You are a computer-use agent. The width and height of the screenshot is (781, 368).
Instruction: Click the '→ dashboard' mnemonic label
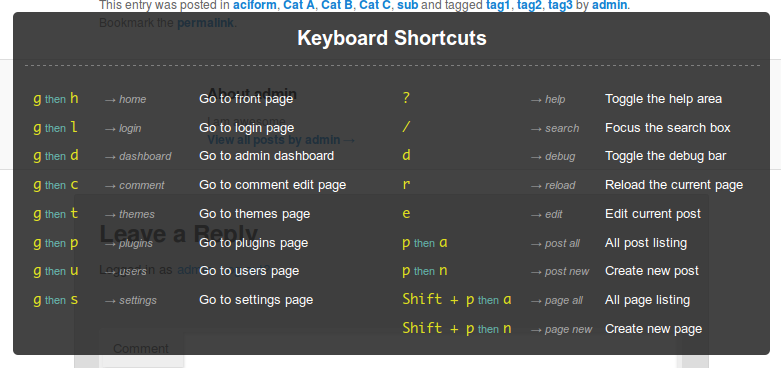pyautogui.click(x=137, y=156)
